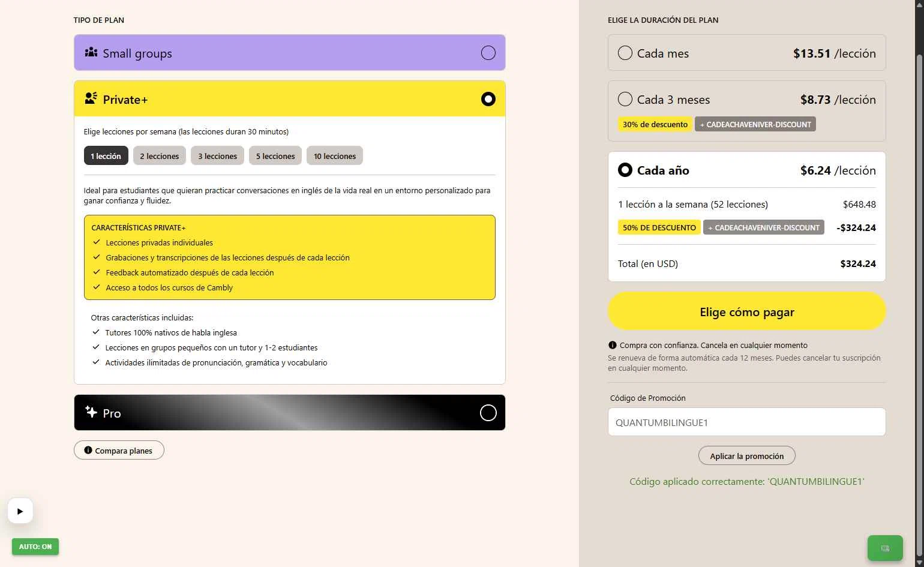The height and width of the screenshot is (567, 924).
Task: Click the $13.51 /lección price
Action: tap(835, 53)
